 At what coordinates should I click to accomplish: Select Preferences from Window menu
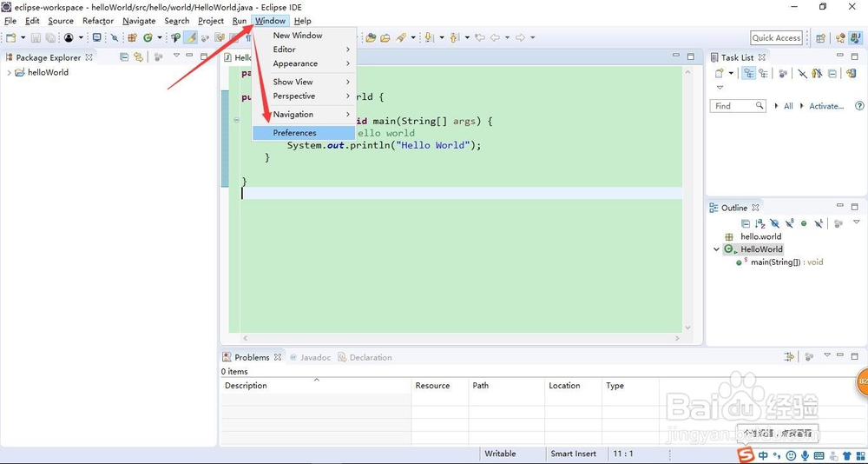(303, 132)
